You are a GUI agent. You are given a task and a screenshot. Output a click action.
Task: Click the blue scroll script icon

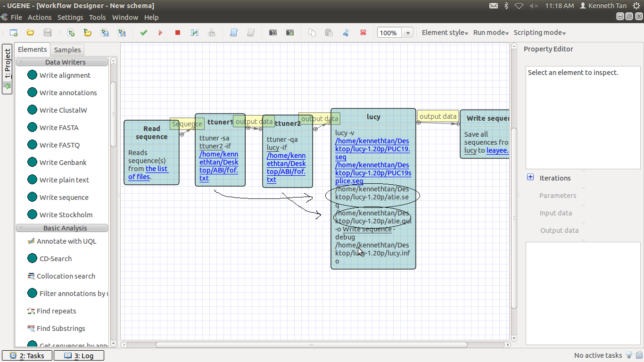click(x=234, y=33)
